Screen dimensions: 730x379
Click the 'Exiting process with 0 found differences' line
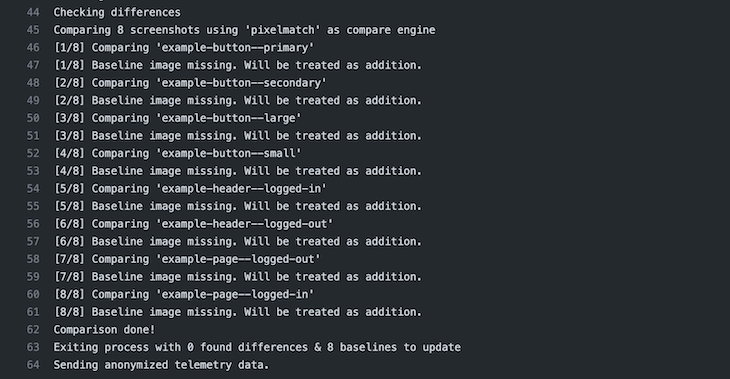pos(257,347)
